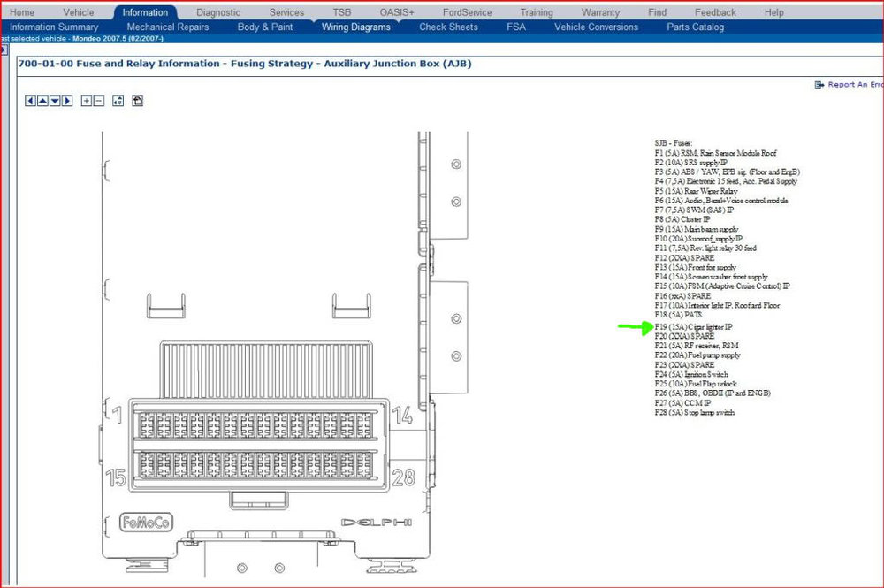This screenshot has width=884, height=588.
Task: Pan diagram down with arrow icon
Action: 55,101
